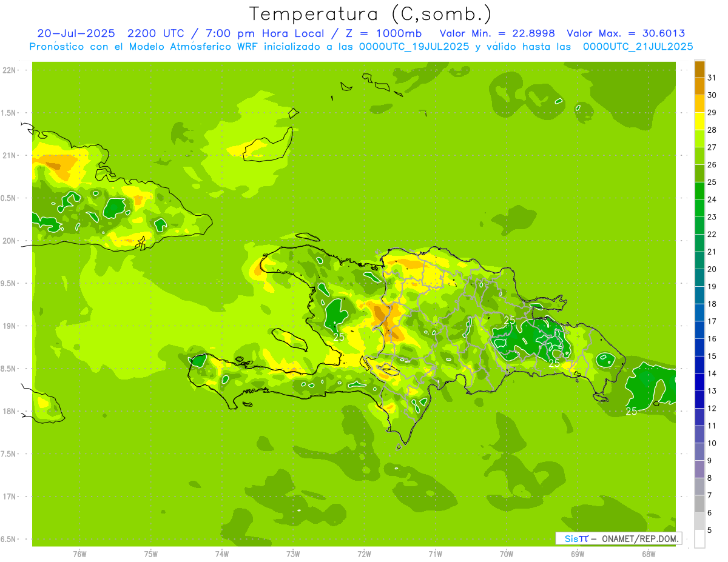This screenshot has height=562, width=728.
Task: Click the '0000UTC_21JUL2025' valid-until timestamp
Action: [638, 47]
